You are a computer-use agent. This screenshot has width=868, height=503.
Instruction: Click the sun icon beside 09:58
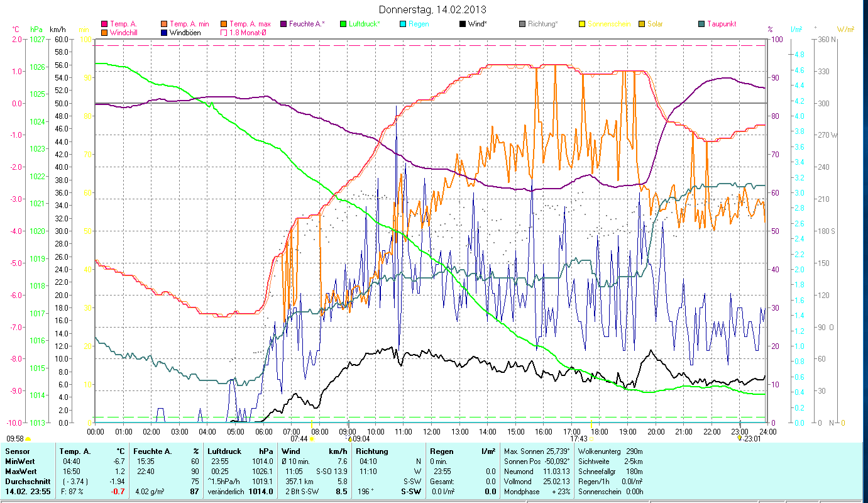(28, 439)
